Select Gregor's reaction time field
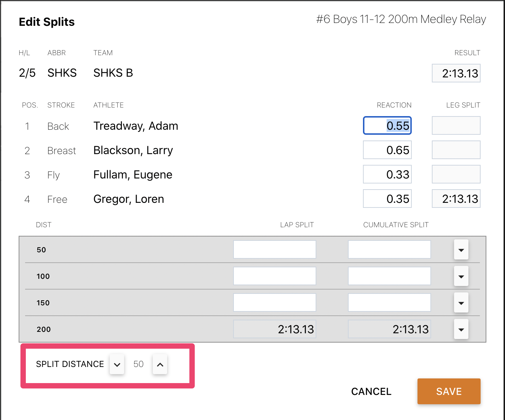Viewport: 505px width, 420px height. click(x=387, y=199)
